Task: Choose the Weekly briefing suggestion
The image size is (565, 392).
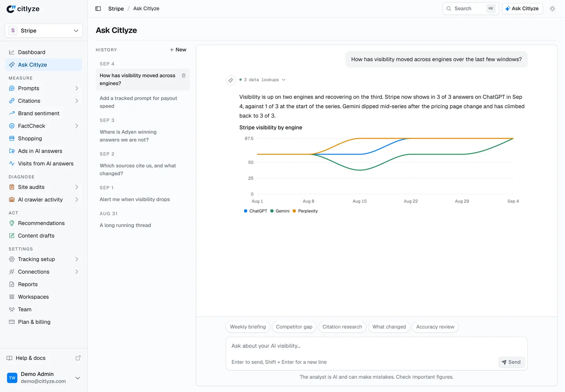Action: (x=248, y=327)
